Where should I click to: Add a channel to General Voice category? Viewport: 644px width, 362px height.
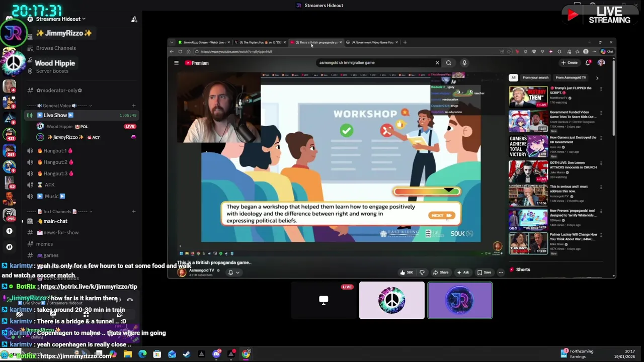134,106
